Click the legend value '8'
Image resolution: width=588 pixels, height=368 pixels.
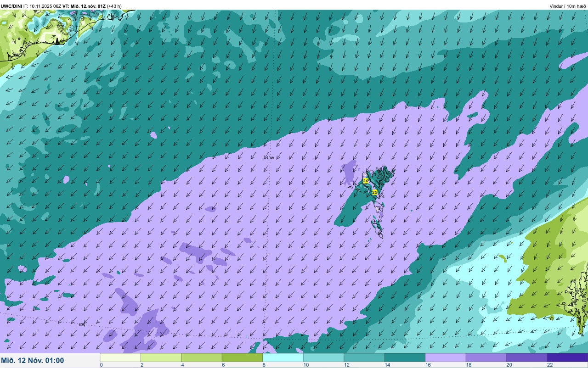click(x=264, y=365)
